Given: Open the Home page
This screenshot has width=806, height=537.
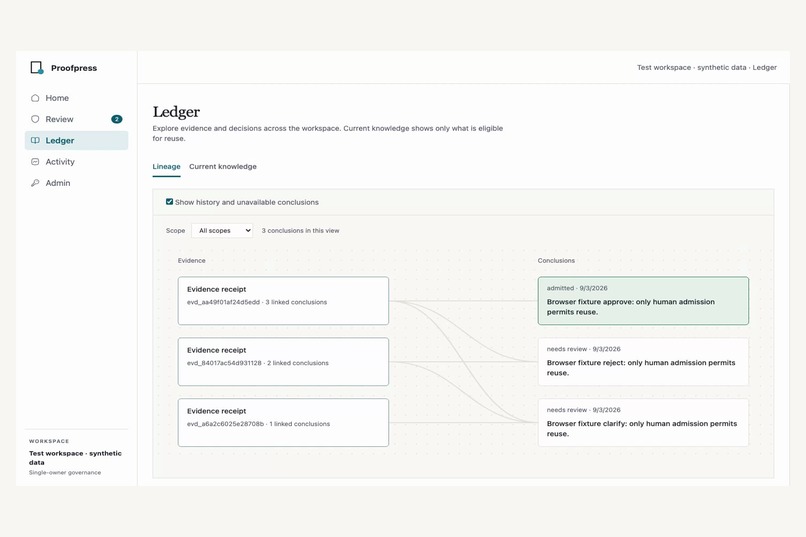Looking at the screenshot, I should tap(76, 98).
